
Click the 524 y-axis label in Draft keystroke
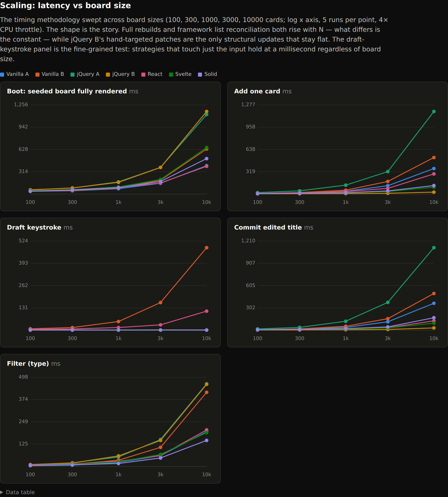(23, 241)
